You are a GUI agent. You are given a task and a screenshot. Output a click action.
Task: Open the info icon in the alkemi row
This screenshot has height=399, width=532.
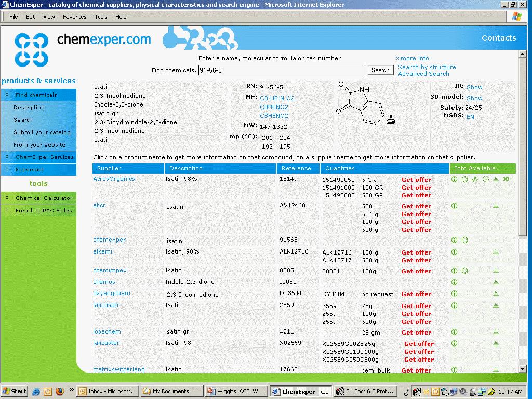tap(454, 252)
